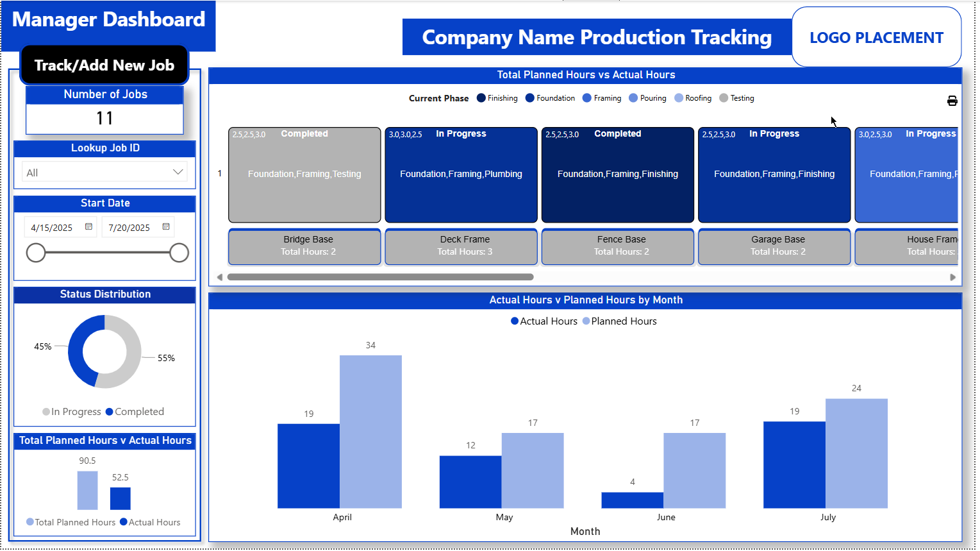Screen dimensions: 980x551
Task: Open calendar picker for start date 4/15/2025
Action: [88, 227]
